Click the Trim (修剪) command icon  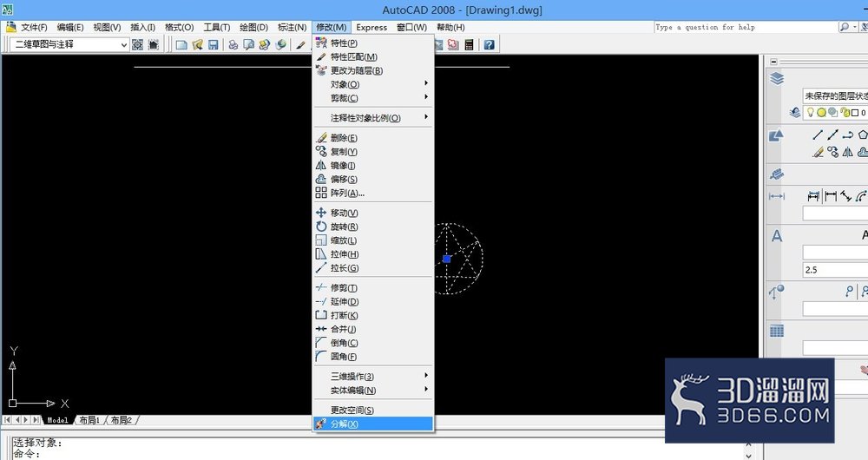coord(321,288)
